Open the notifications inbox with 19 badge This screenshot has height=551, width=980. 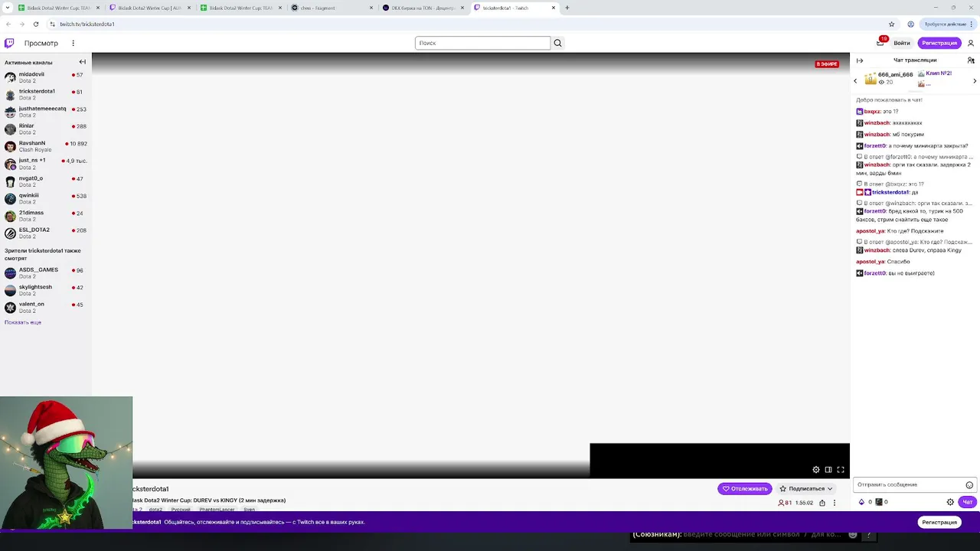tap(880, 43)
